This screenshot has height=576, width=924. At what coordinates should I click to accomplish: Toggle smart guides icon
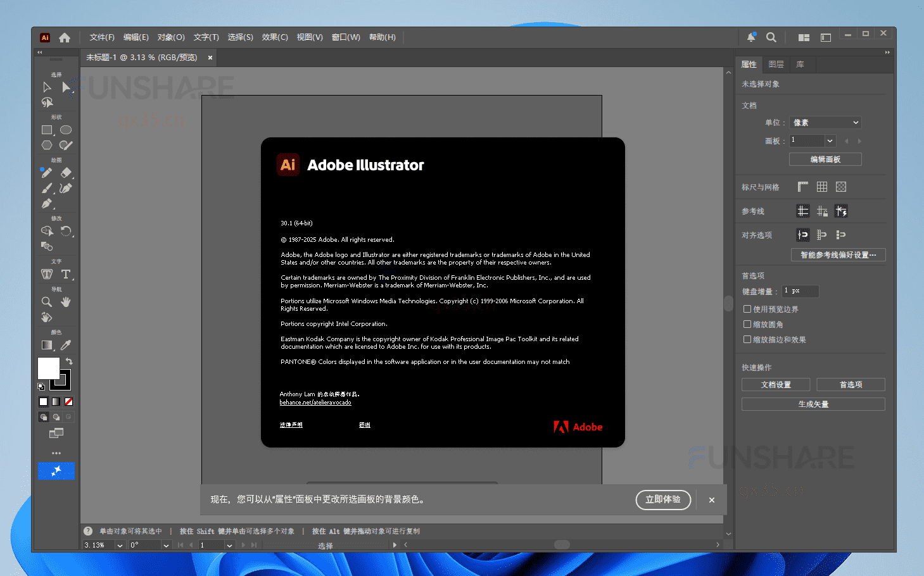(841, 211)
